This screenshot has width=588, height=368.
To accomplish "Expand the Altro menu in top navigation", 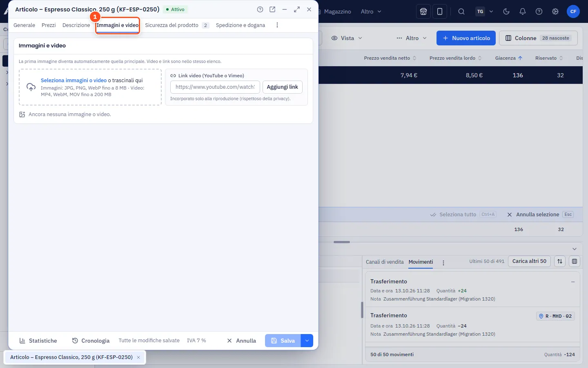I will (x=371, y=11).
